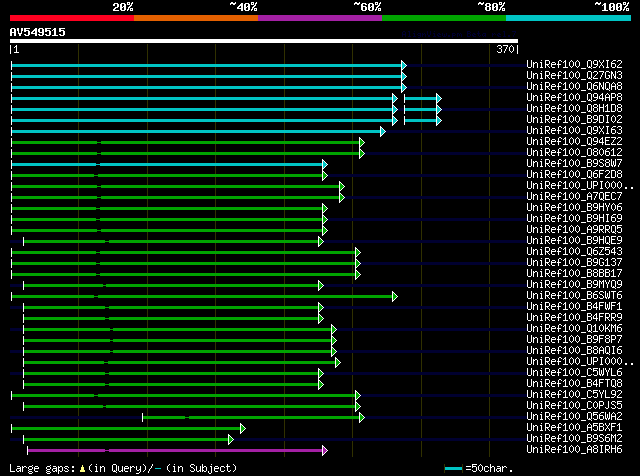Click the green ~80% legend segment

(444, 18)
